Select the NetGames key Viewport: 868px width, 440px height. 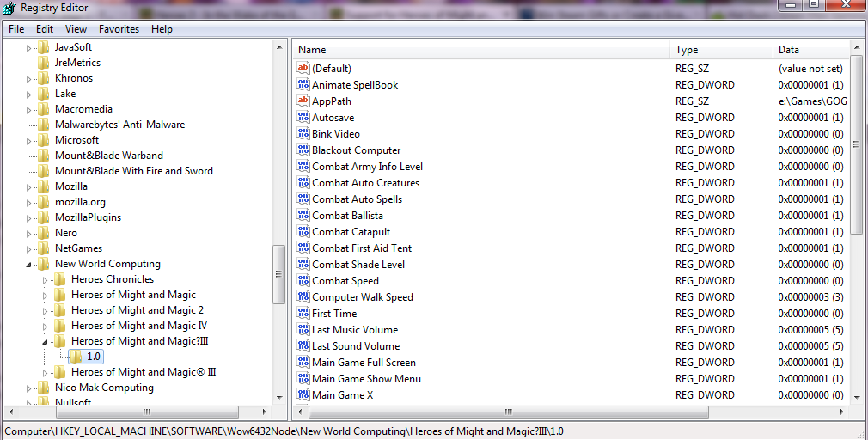78,248
